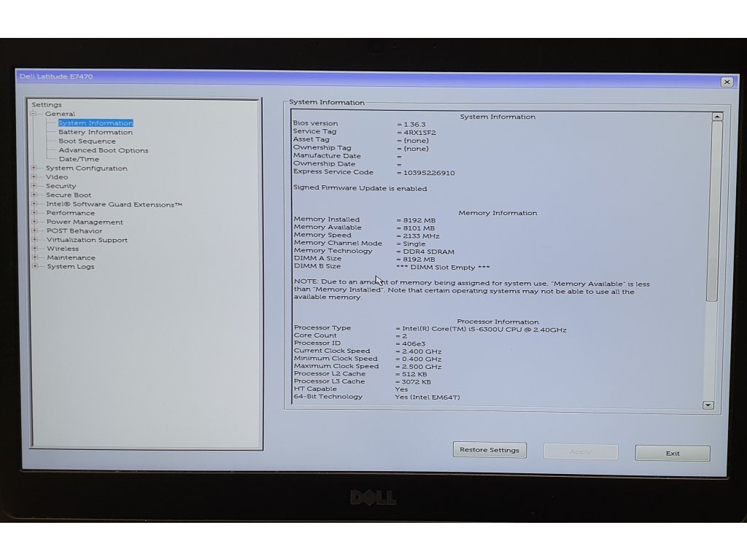Click the 64-Bit Technology value Intel EM64T
Screen dimensions: 747x560
[427, 397]
